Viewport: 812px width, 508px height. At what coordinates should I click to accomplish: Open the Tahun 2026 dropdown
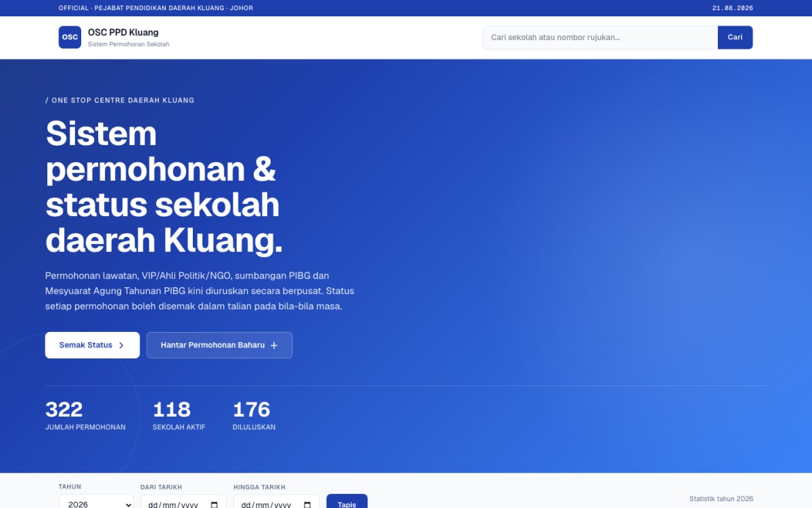click(96, 503)
